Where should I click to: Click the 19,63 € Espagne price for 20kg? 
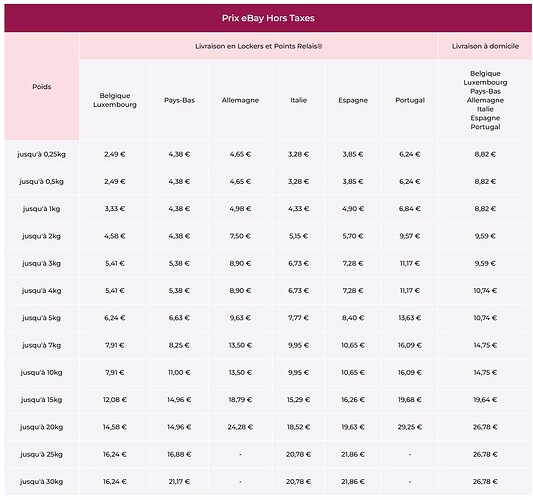pos(353,427)
